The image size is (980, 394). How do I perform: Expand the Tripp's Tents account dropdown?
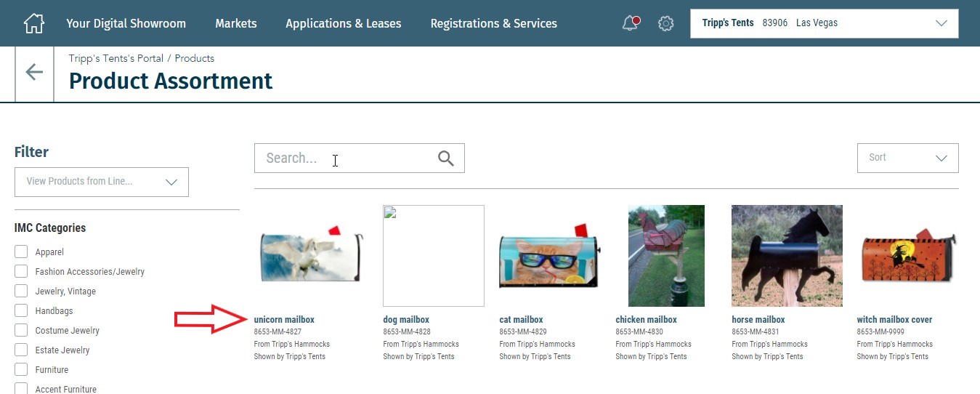pyautogui.click(x=824, y=23)
